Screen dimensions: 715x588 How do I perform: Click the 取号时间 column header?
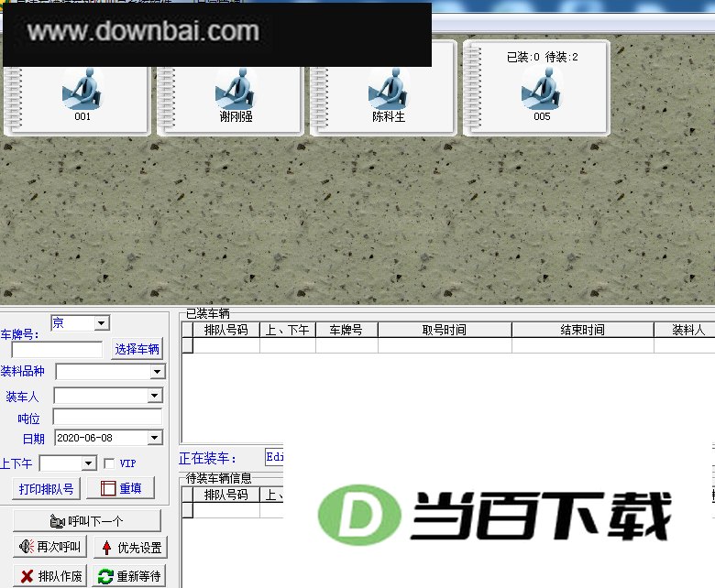tap(445, 330)
